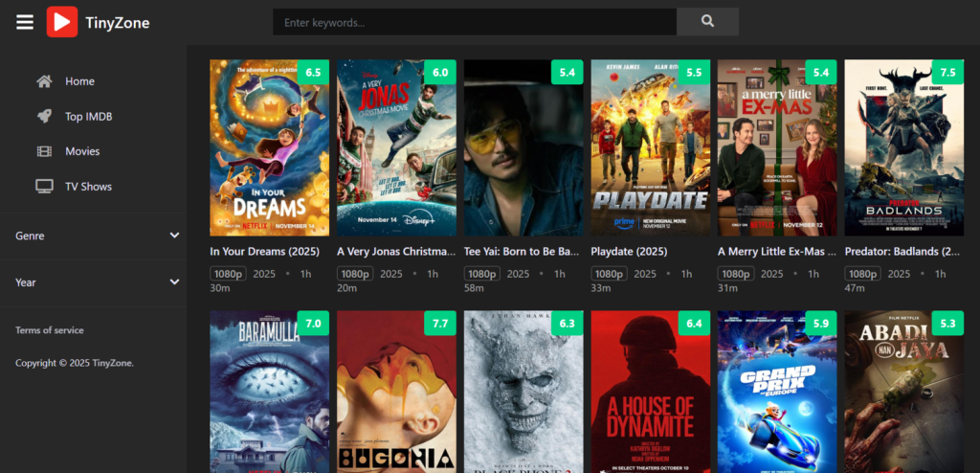Click 6.5 rating badge on In Your Dreams

(313, 73)
